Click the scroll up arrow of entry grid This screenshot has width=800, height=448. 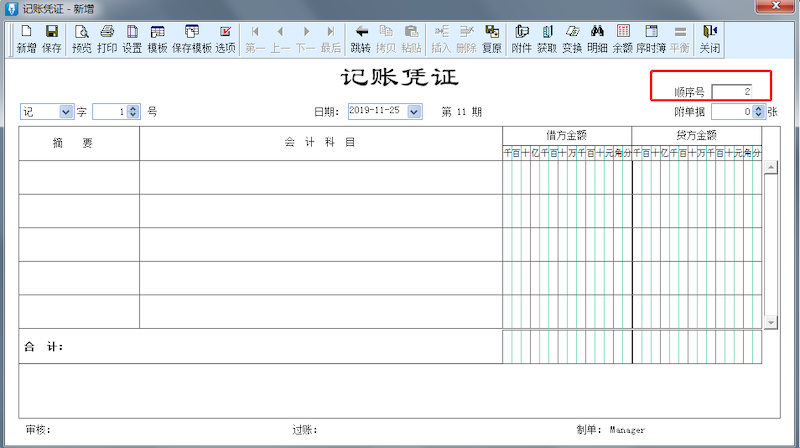pyautogui.click(x=770, y=167)
